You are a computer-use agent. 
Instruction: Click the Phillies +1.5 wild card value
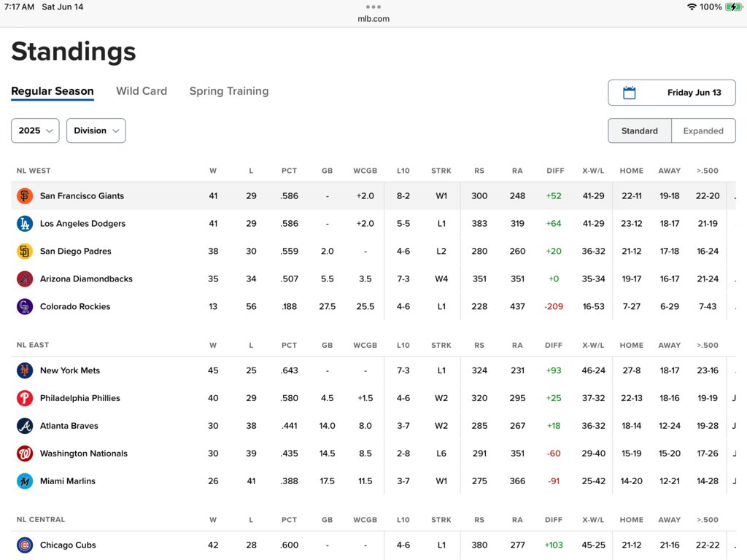[365, 397]
